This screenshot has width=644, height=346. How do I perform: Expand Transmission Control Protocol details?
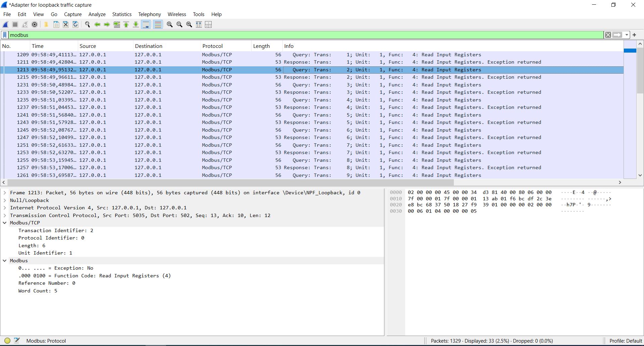pyautogui.click(x=5, y=215)
